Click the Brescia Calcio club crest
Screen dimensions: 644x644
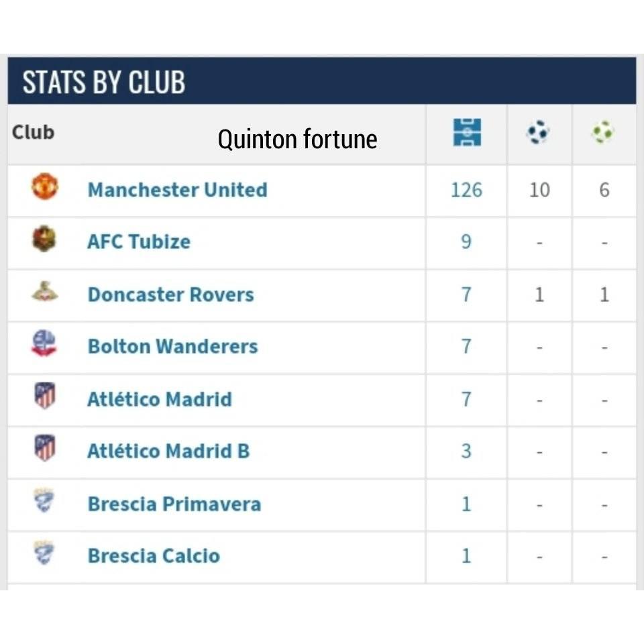44,552
